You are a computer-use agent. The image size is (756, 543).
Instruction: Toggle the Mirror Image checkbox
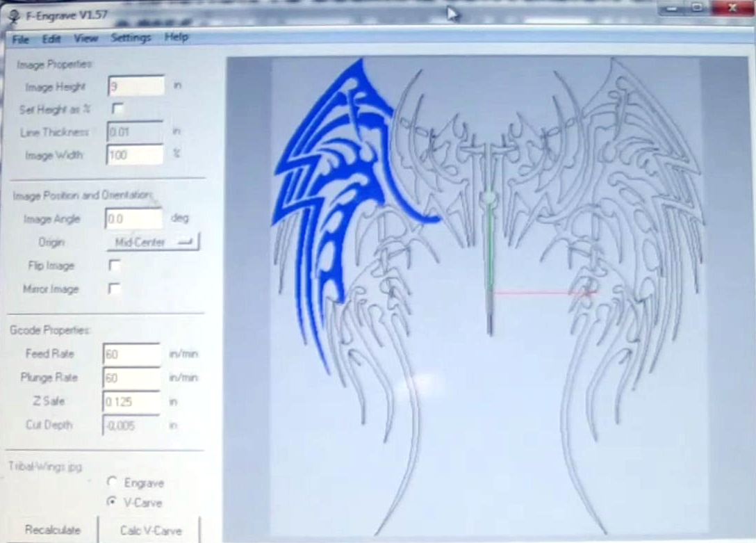115,289
